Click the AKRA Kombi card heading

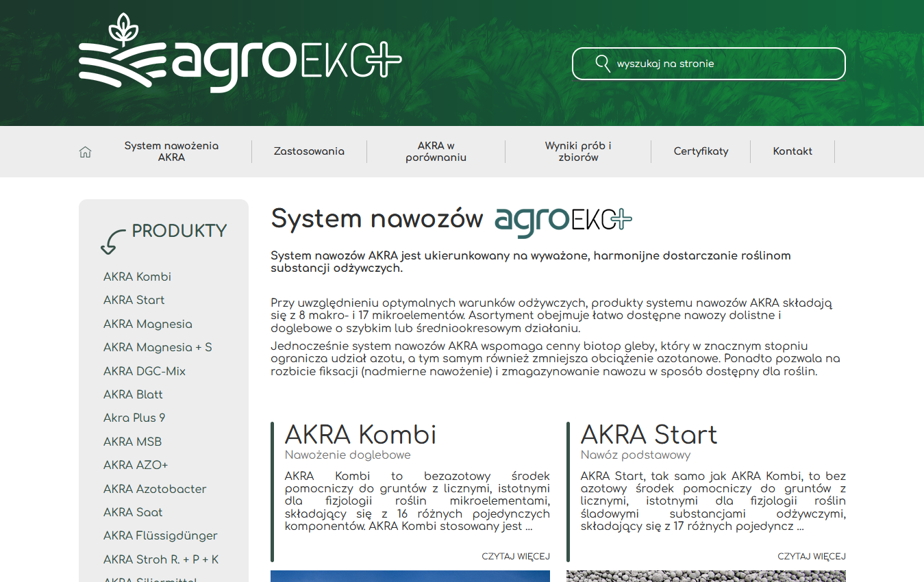pyautogui.click(x=360, y=434)
